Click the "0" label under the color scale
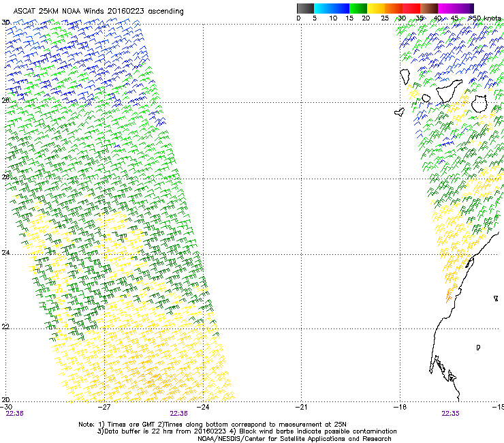Viewport: 504px width, 443px height. tap(298, 18)
